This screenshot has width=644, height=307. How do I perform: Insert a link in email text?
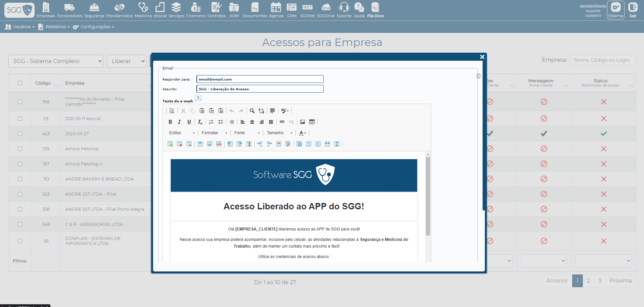(x=282, y=122)
